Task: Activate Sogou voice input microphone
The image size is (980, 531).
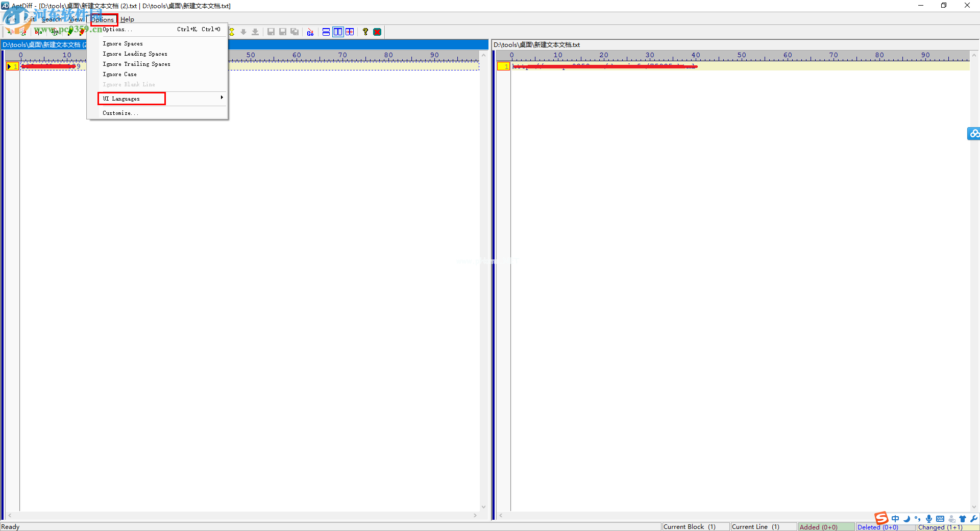Action: click(929, 519)
